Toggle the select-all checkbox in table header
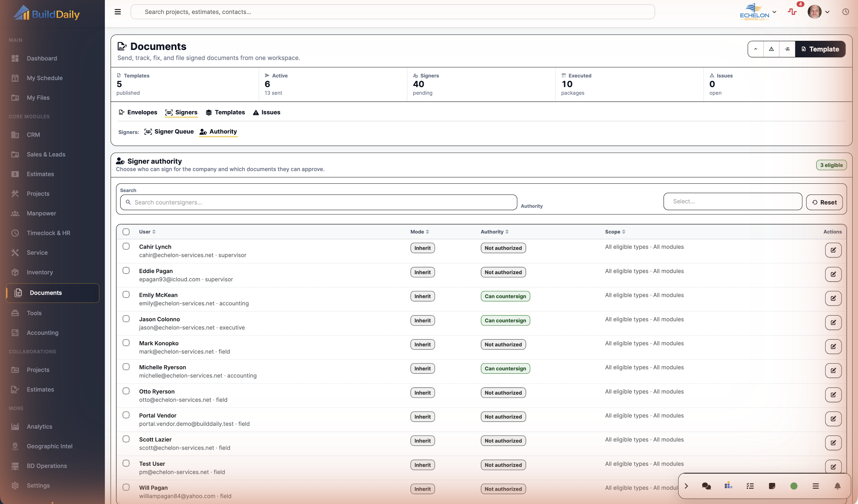Screen dimensions: 858x504 126,232
